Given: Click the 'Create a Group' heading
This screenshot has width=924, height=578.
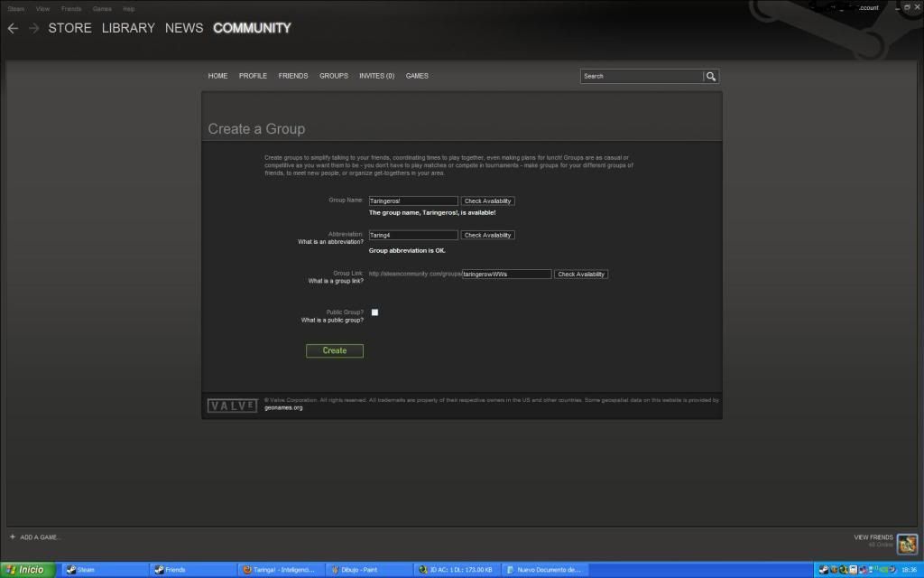Looking at the screenshot, I should (256, 128).
